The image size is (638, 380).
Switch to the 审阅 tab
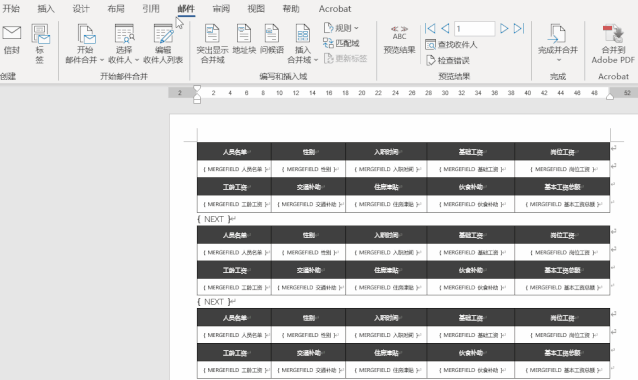point(221,9)
